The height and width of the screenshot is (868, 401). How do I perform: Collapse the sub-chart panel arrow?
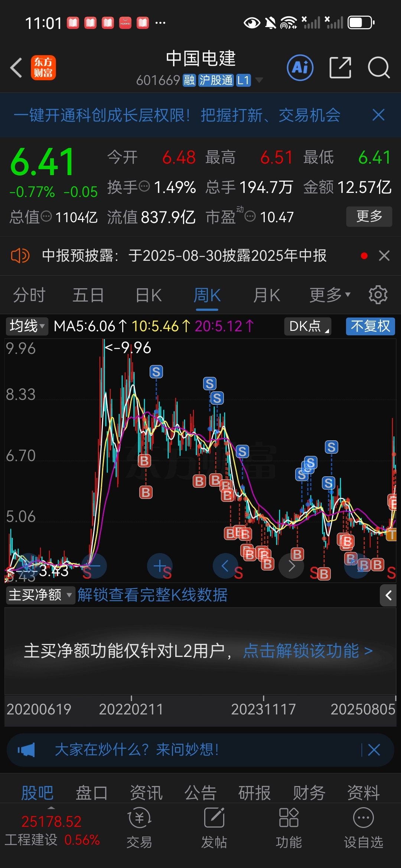(388, 595)
